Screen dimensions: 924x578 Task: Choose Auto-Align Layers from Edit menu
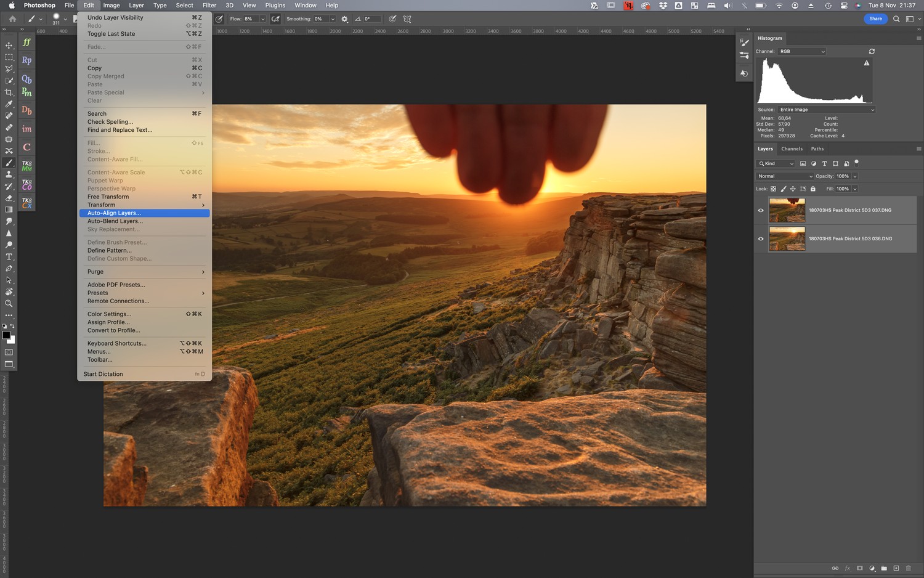pos(114,213)
